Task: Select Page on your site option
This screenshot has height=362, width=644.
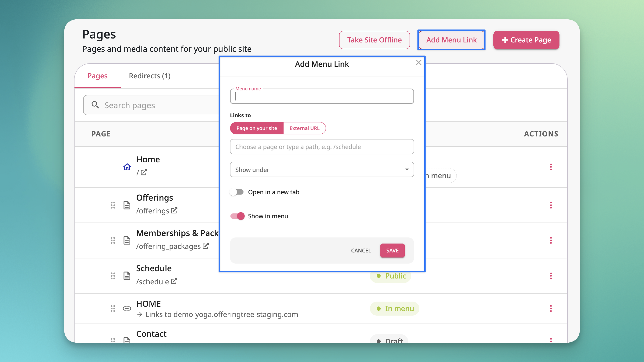Action: [256, 128]
